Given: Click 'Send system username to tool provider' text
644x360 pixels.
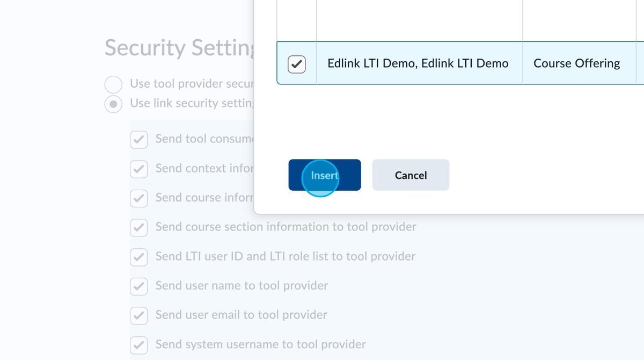Looking at the screenshot, I should tap(260, 344).
